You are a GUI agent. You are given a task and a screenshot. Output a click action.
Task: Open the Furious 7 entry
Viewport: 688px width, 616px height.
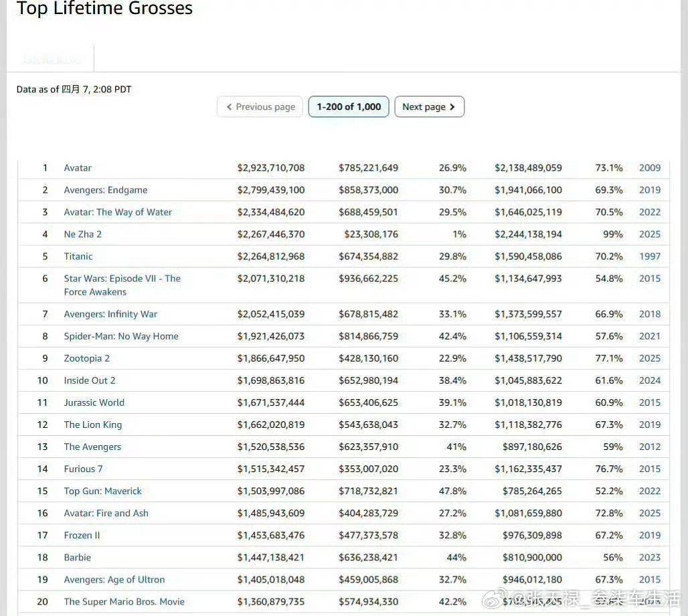tap(84, 469)
